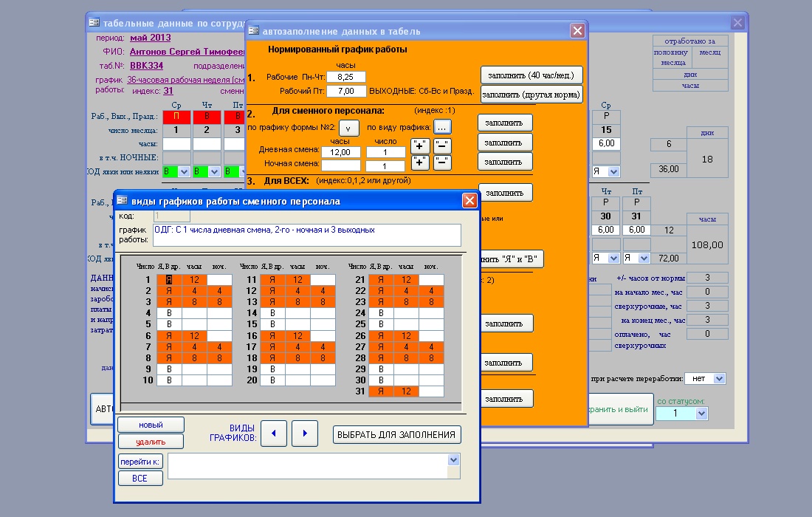
Task: Click 'перейти к:' button
Action: point(140,462)
